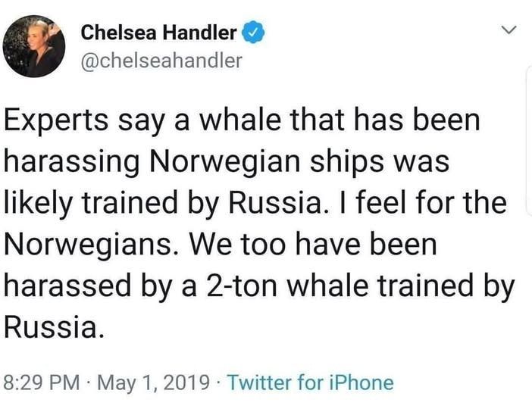Viewport: 532px width, 409px height.
Task: Click the date "May 1, 2019"
Action: click(153, 383)
